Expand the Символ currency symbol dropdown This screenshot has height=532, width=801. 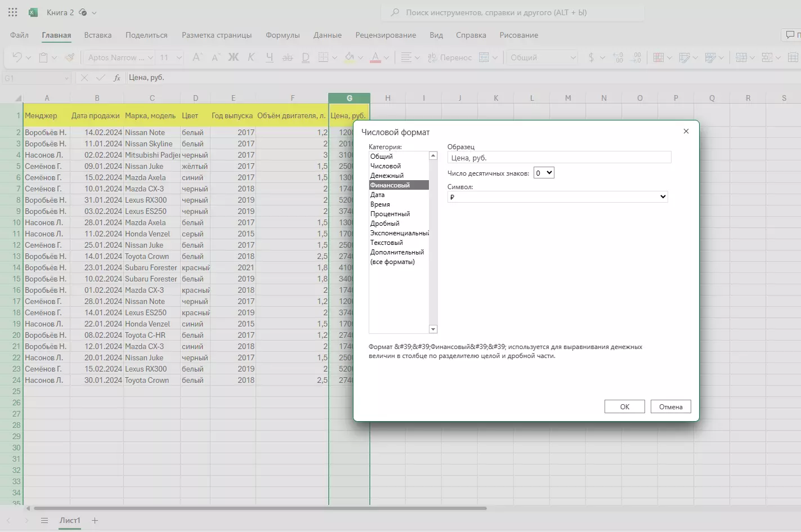(x=557, y=196)
